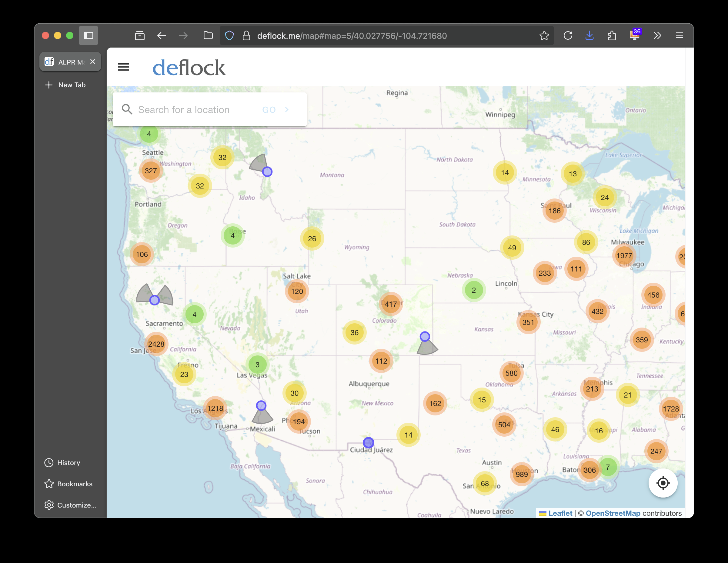Click the 1728 cluster near Atlanta

coord(671,409)
